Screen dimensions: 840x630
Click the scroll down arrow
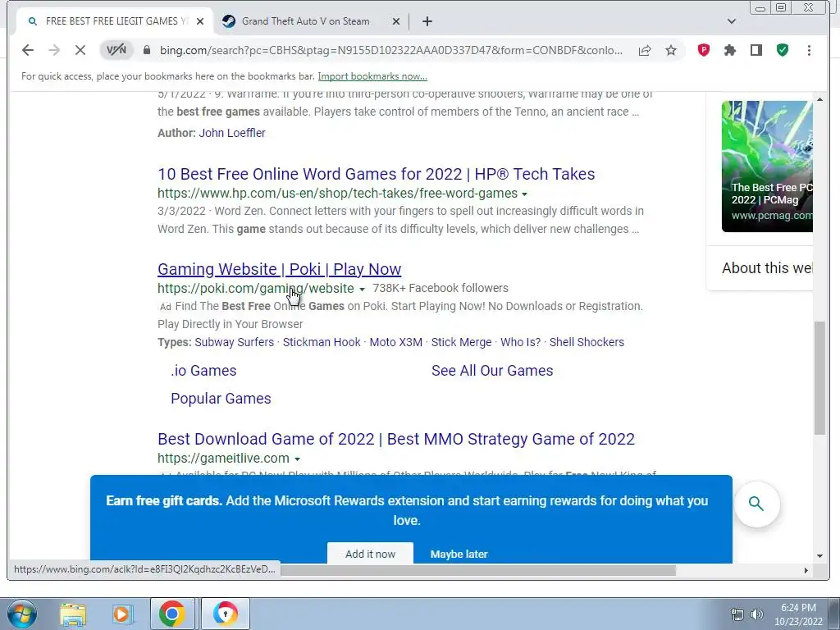819,556
